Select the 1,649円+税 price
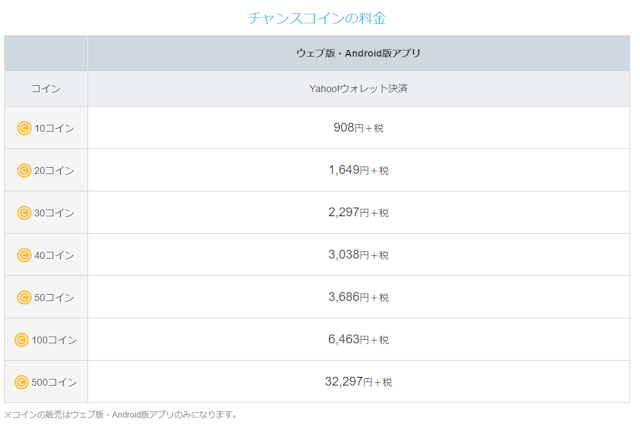 (358, 170)
